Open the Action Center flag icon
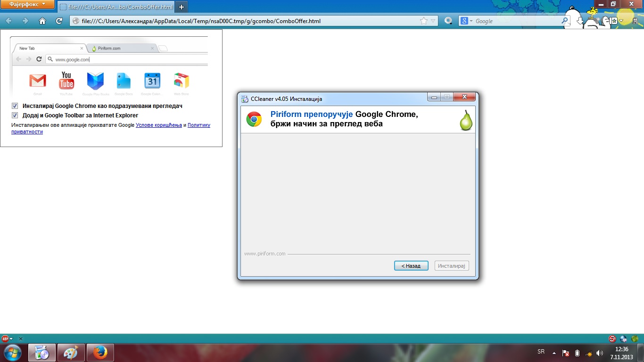The image size is (644, 362). [566, 353]
